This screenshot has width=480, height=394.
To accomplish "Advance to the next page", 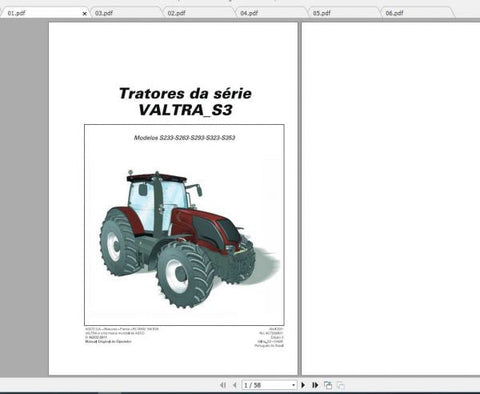I will (x=303, y=385).
